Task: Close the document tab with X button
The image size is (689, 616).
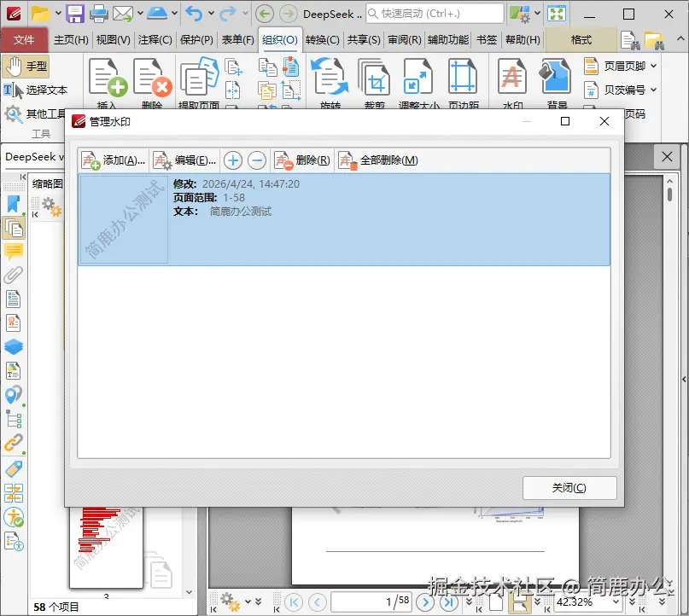Action: coord(667,156)
